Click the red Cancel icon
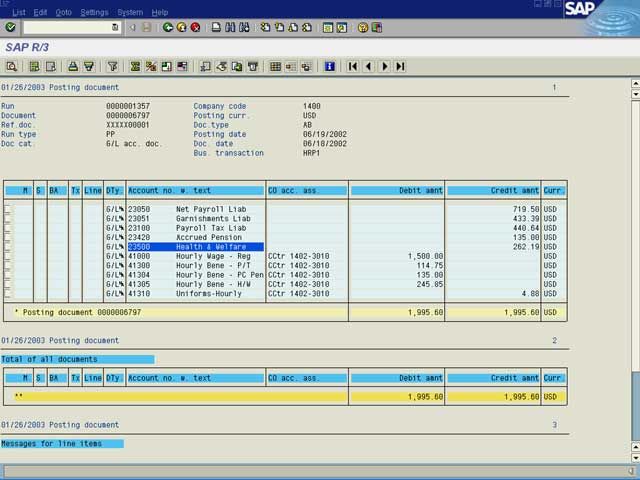The height and width of the screenshot is (480, 640). tap(196, 27)
